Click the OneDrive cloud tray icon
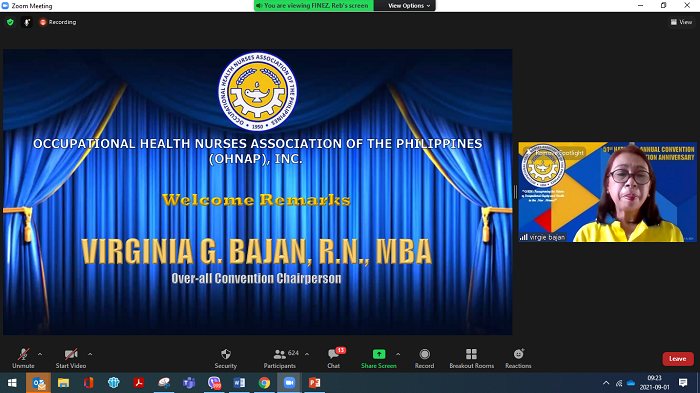 [x=631, y=383]
